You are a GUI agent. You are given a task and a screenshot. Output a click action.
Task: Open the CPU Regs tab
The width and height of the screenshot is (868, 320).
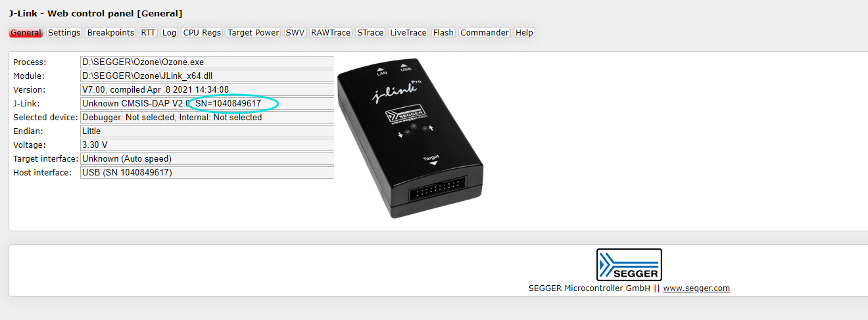click(202, 32)
